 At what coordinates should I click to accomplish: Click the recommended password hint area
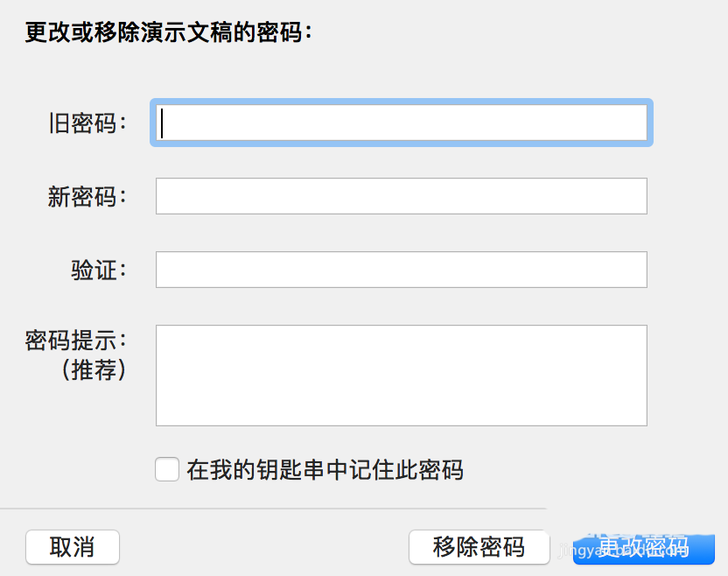tap(401, 375)
